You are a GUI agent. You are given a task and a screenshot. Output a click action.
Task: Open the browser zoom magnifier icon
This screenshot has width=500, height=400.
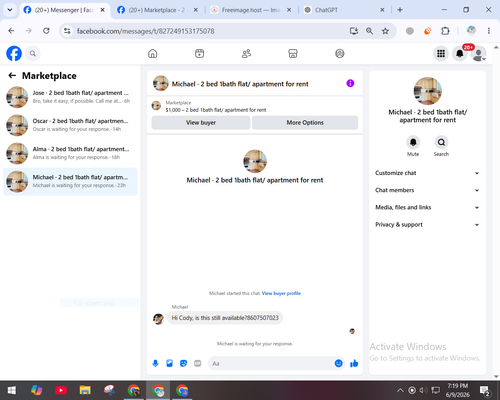pyautogui.click(x=369, y=31)
